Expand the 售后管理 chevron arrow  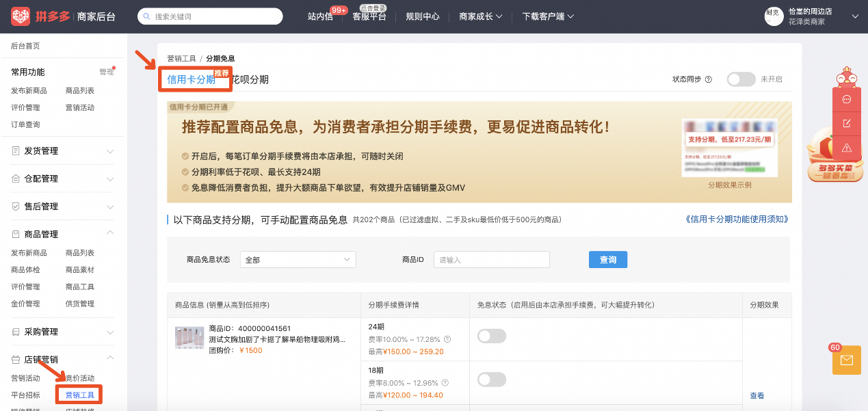pos(110,207)
